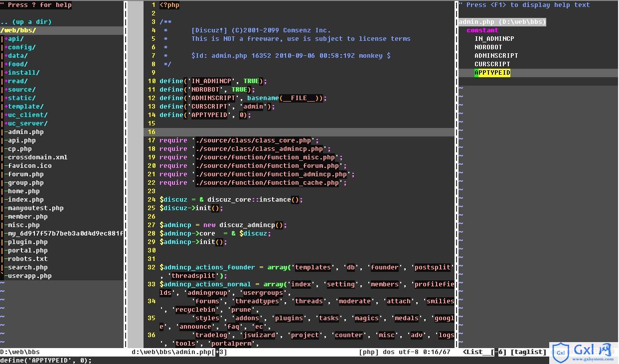Open admin.php in the file tree

click(x=26, y=132)
